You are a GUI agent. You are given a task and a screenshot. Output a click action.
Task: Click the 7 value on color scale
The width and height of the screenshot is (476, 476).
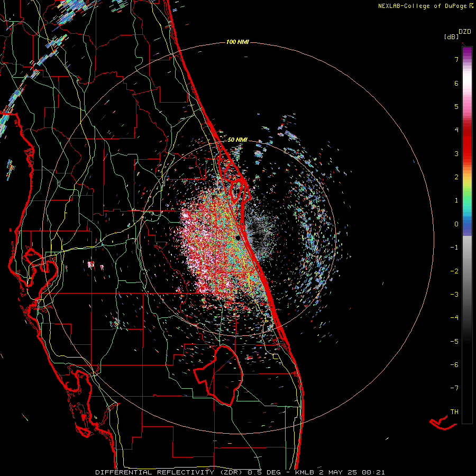tap(456, 59)
